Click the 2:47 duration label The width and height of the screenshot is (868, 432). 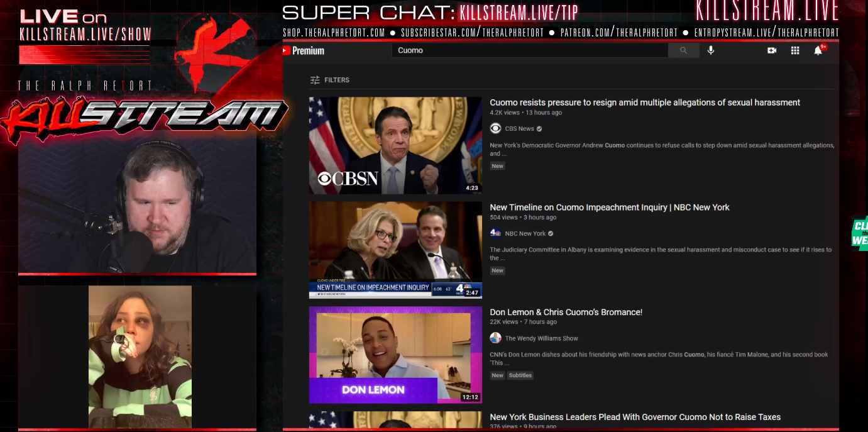tap(472, 292)
